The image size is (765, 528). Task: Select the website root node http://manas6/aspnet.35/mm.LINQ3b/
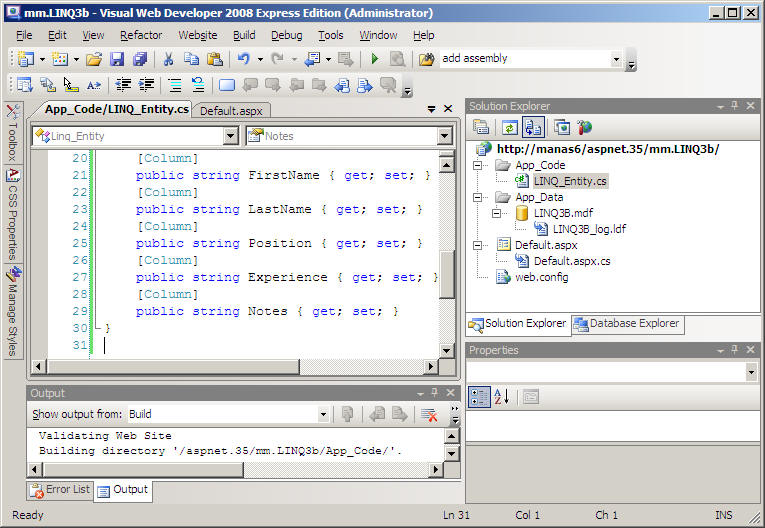[608, 149]
